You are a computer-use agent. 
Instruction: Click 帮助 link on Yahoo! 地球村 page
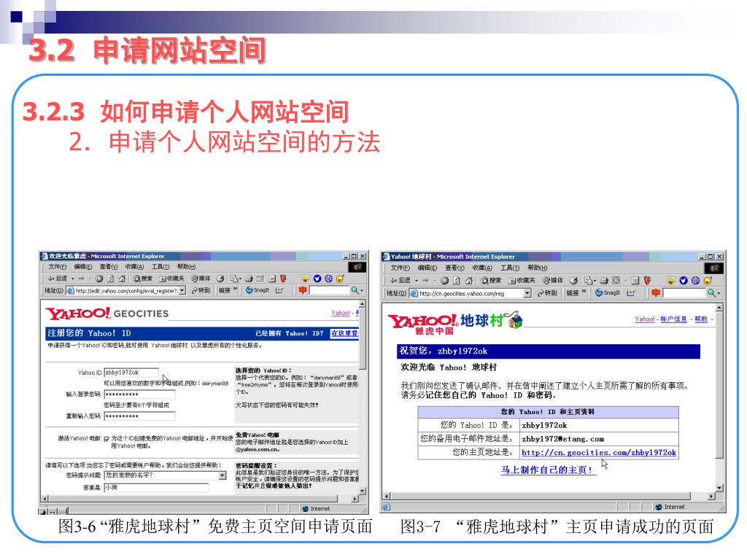(701, 319)
